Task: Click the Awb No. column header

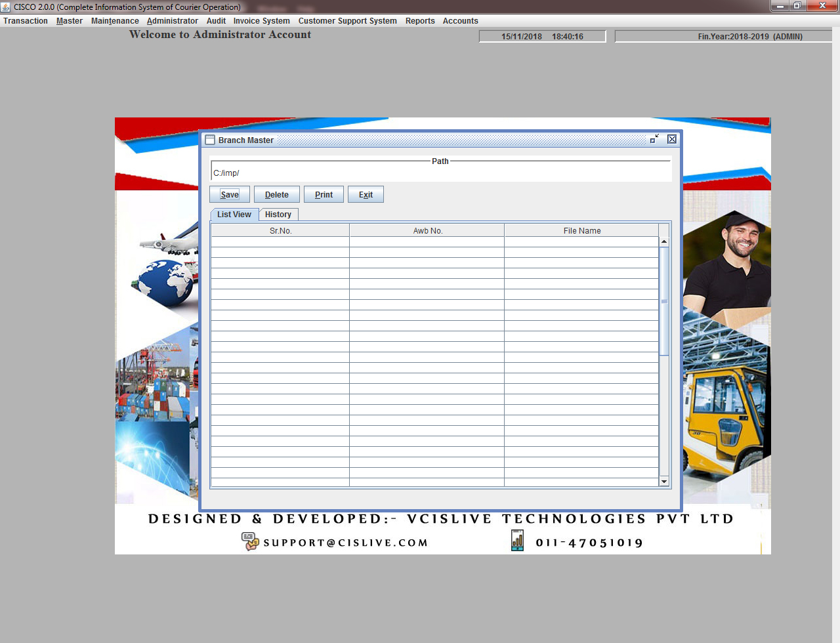Action: pos(427,230)
